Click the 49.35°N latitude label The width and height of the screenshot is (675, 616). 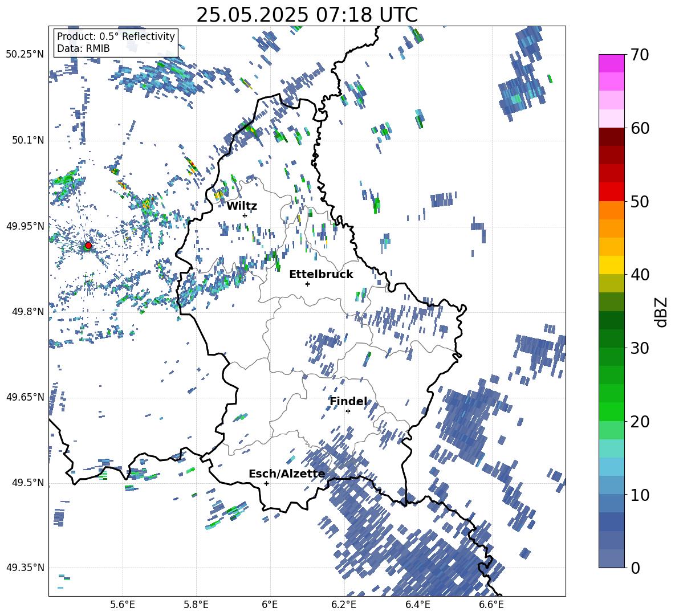pos(25,568)
